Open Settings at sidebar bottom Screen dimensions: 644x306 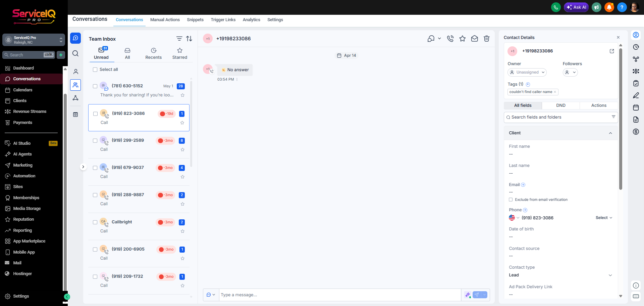tap(21, 296)
